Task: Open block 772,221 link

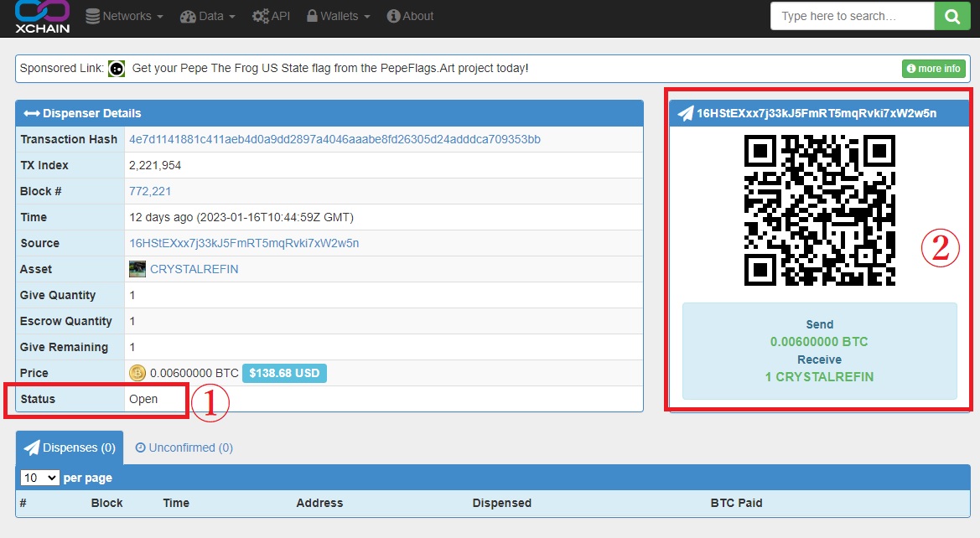Action: [x=150, y=191]
